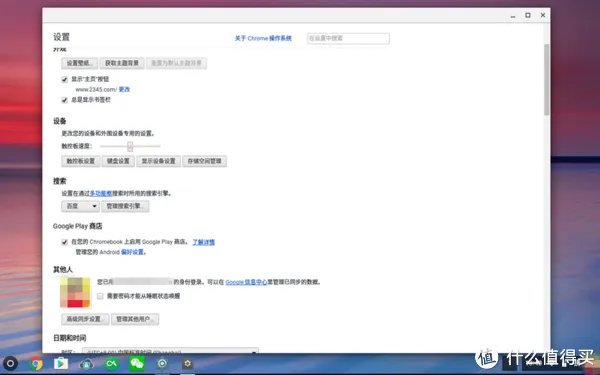
Task: Open Google Play Store shelf icon
Action: pos(61,363)
